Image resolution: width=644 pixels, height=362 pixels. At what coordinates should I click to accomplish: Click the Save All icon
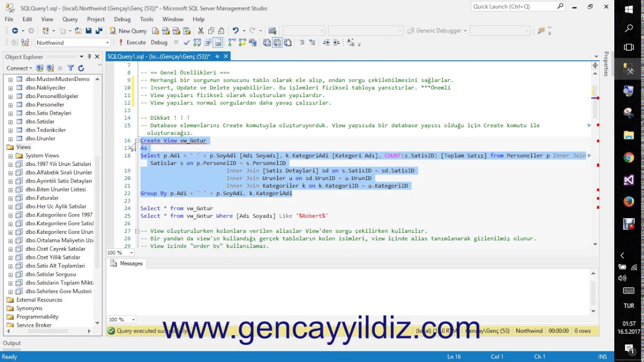[99, 31]
